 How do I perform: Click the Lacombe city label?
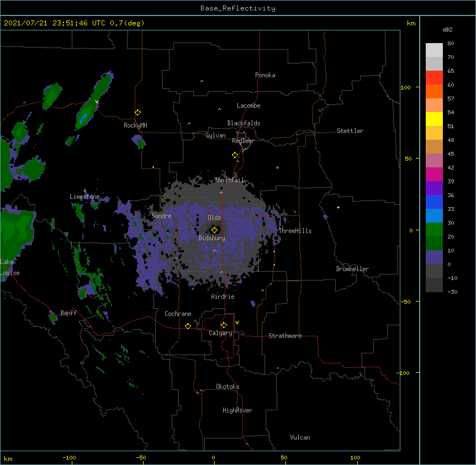click(248, 105)
